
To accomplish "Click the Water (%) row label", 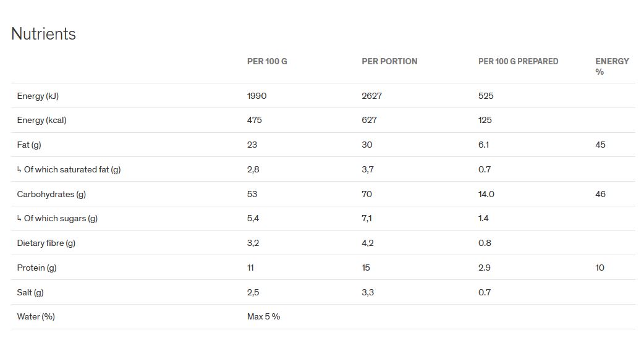I will 36,316.
